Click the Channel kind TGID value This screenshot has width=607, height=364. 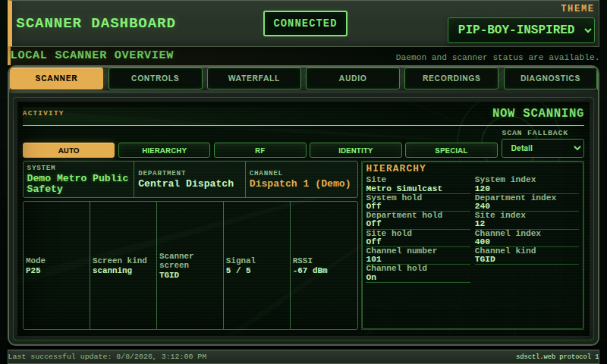point(485,259)
